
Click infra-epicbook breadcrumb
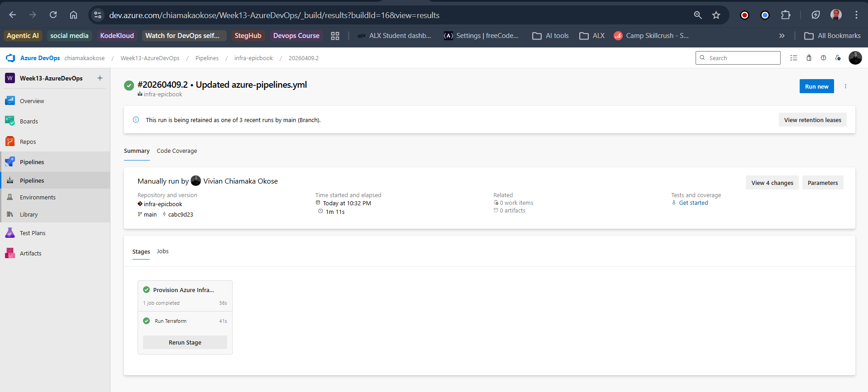click(253, 58)
